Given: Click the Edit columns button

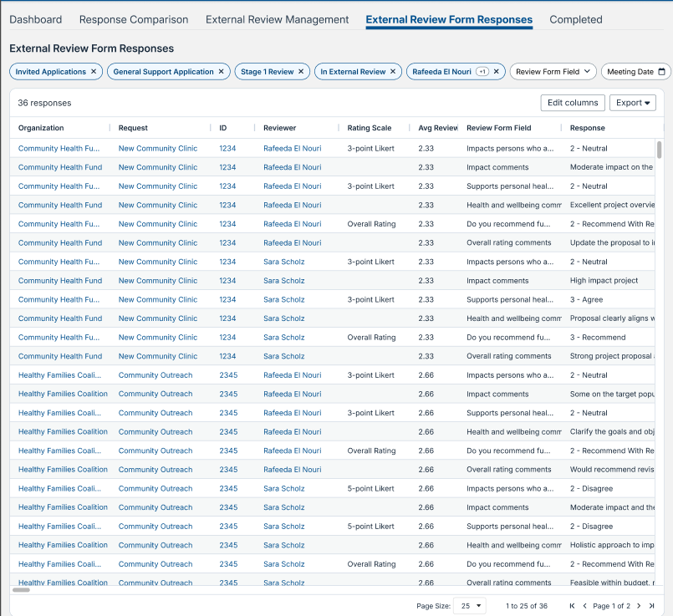Looking at the screenshot, I should (573, 103).
